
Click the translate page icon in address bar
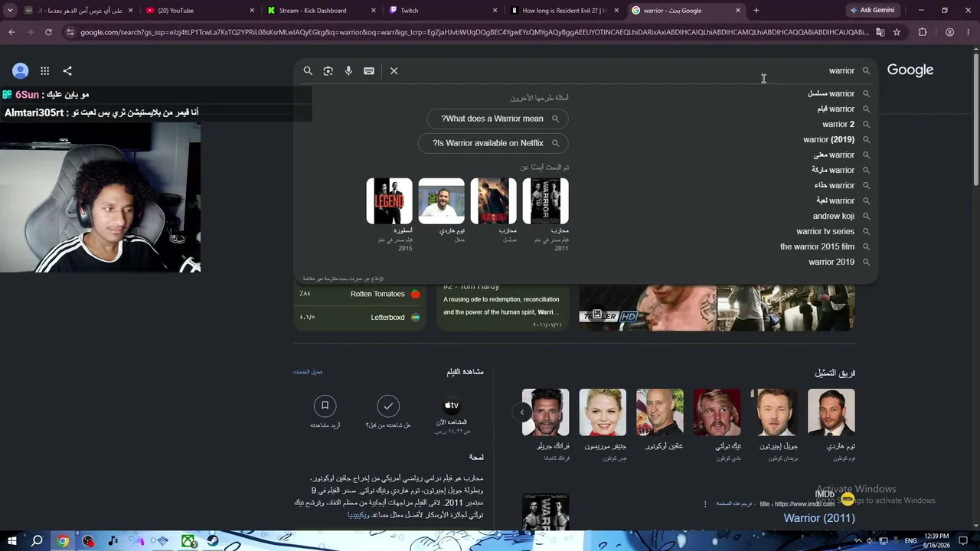880,32
